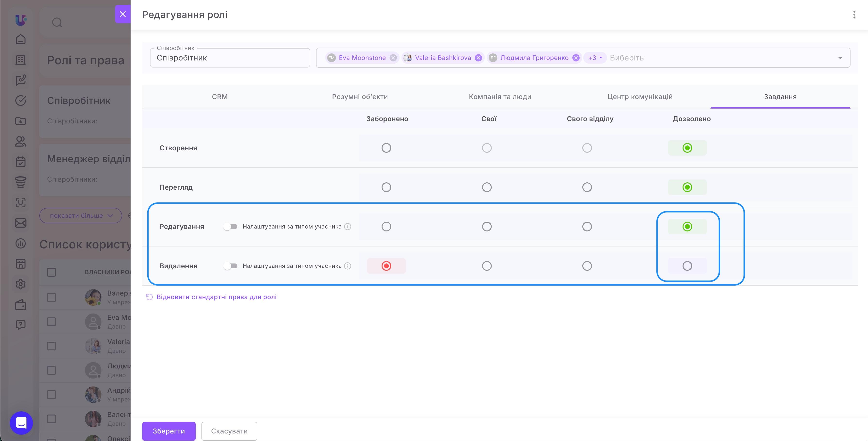Open the mail envelope sidebar icon

tap(21, 223)
